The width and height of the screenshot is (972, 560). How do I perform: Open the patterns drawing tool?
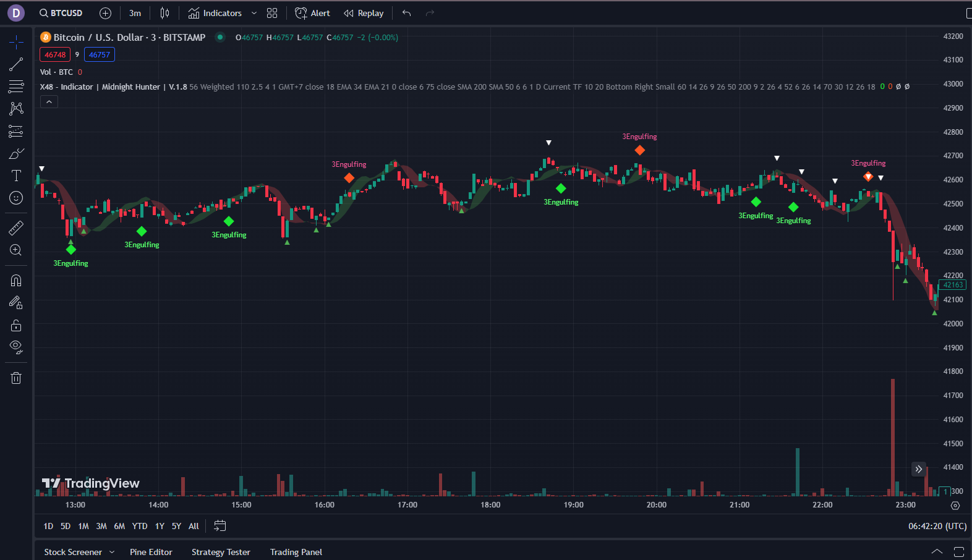16,109
